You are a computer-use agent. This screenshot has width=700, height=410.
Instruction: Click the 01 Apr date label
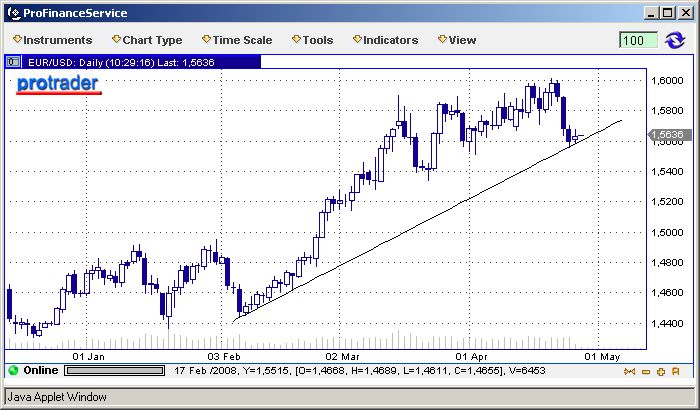pos(471,356)
